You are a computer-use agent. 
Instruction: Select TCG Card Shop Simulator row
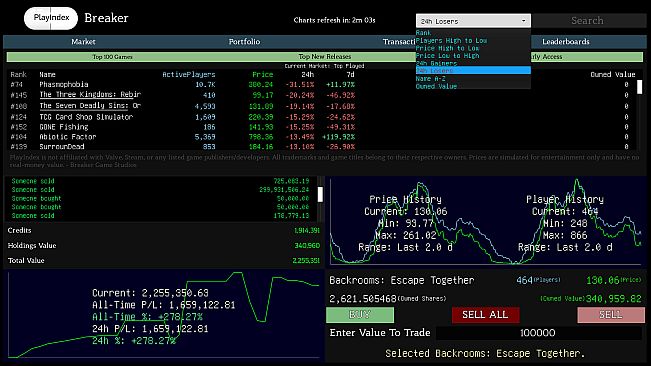(322, 117)
